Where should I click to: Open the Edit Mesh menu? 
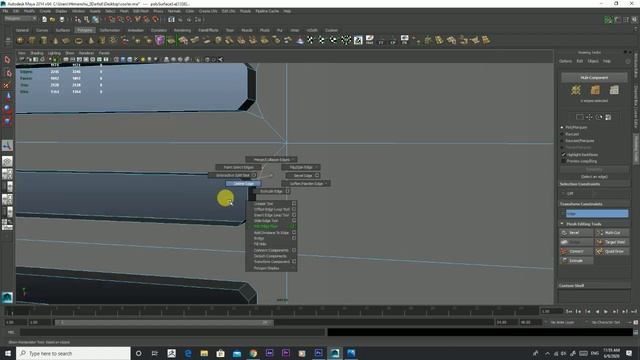pyautogui.click(x=141, y=11)
